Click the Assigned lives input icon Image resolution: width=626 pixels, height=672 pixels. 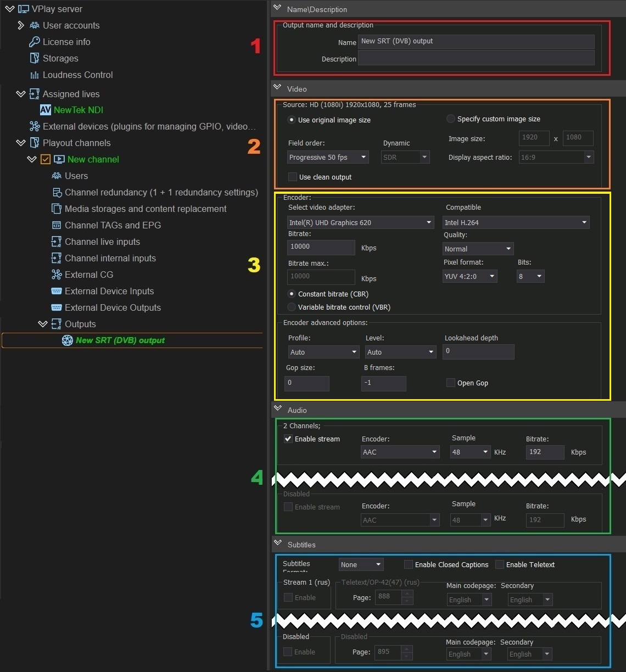35,94
